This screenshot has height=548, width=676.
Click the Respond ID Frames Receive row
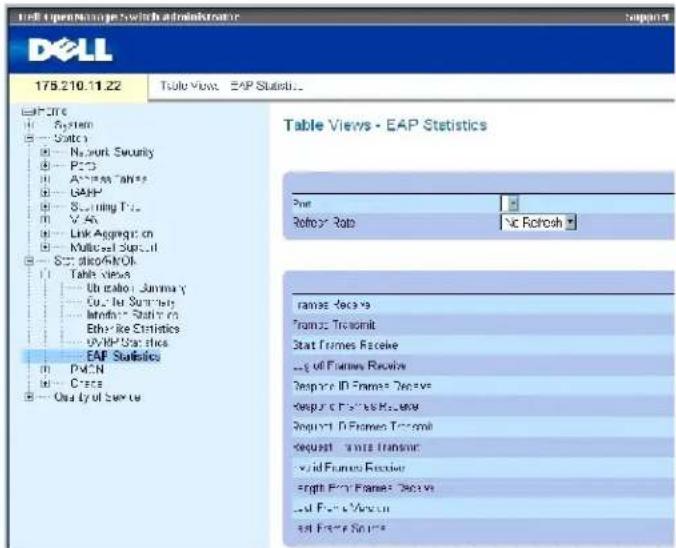click(x=482, y=386)
